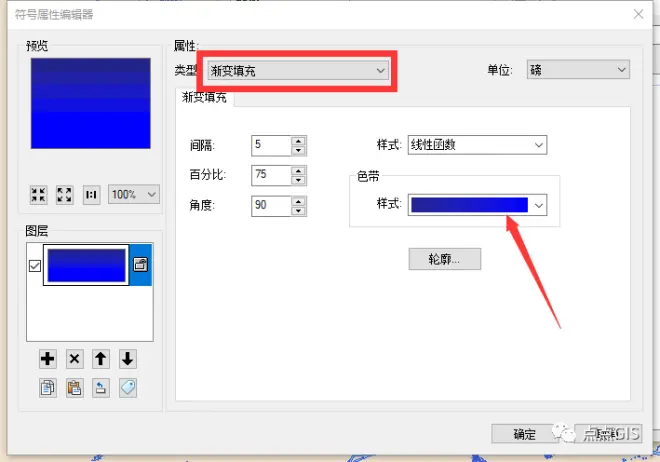The width and height of the screenshot is (660, 462).
Task: Click the layer tags icon
Action: coord(128,388)
